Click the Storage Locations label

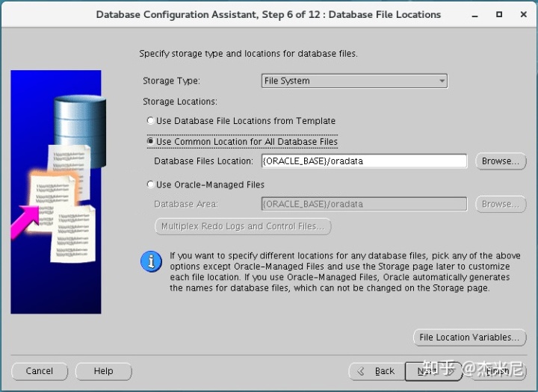pyautogui.click(x=180, y=102)
